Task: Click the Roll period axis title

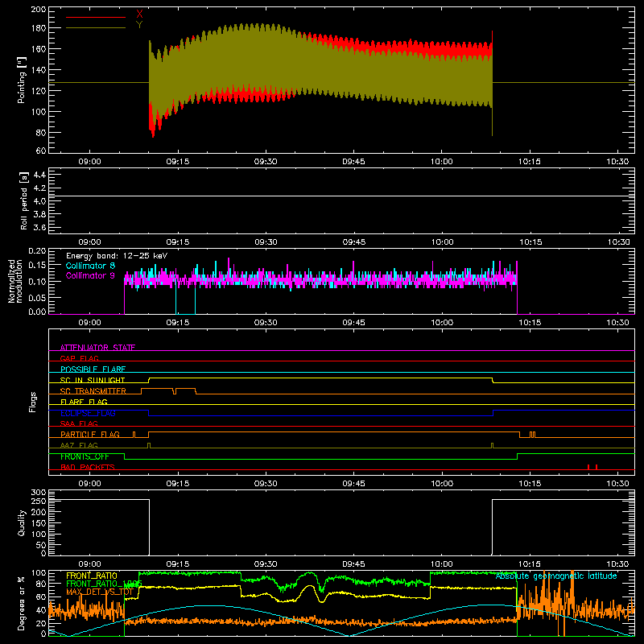Action: click(x=23, y=200)
